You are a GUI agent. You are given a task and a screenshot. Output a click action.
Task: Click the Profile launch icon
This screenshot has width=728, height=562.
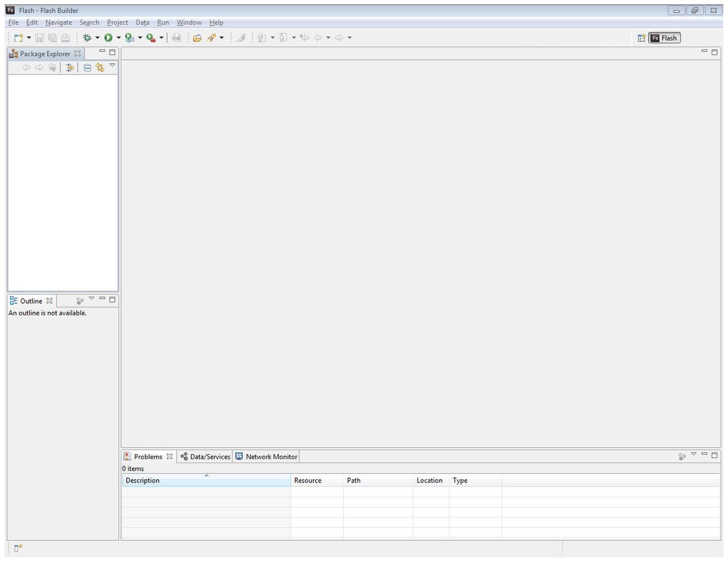click(130, 38)
